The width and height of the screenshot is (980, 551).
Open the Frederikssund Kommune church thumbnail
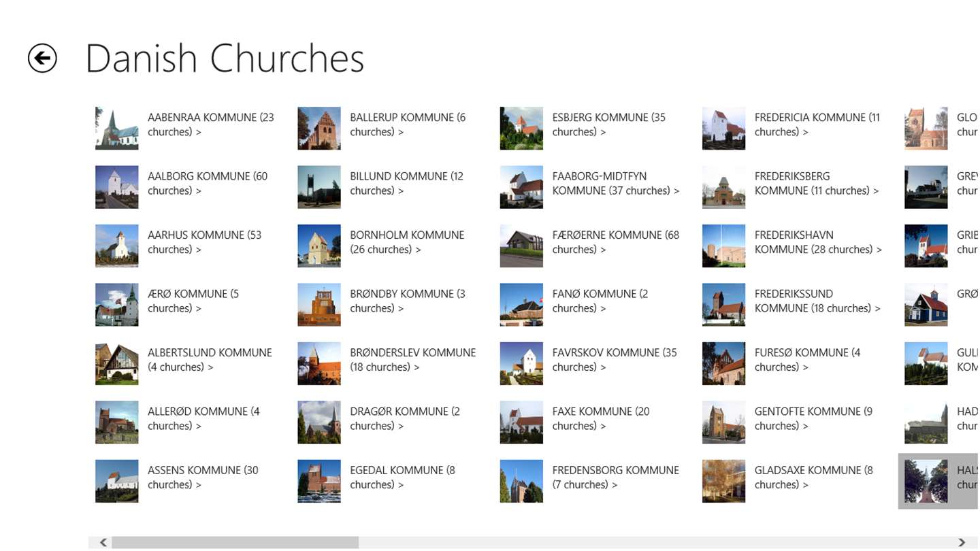(x=723, y=305)
